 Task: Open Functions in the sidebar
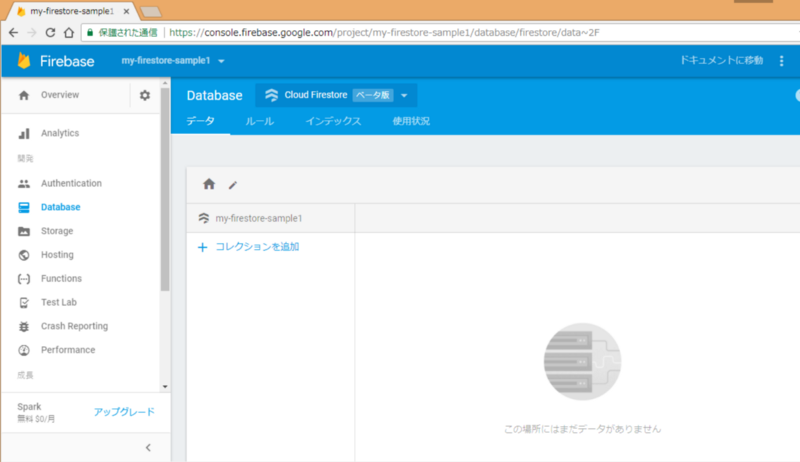point(61,279)
